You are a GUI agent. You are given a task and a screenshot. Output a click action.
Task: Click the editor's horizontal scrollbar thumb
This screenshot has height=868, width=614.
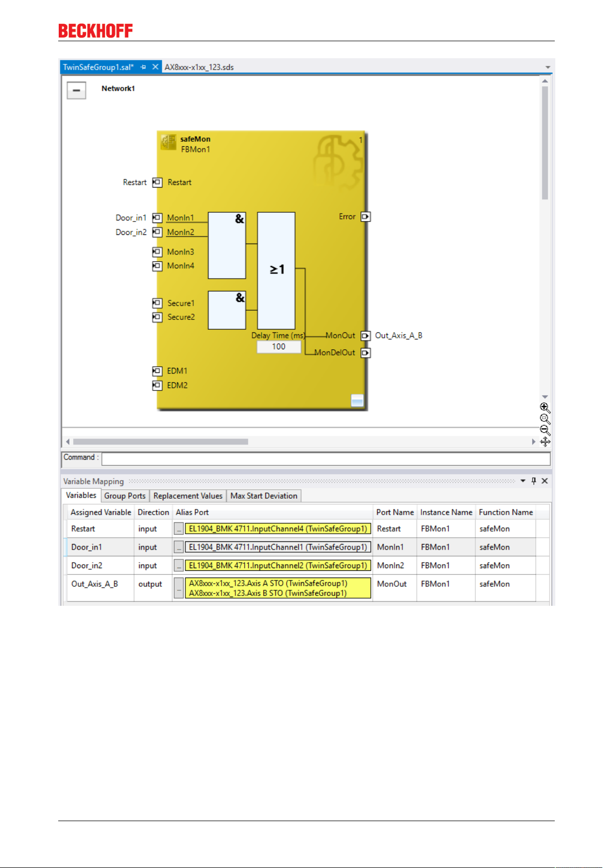coord(161,442)
